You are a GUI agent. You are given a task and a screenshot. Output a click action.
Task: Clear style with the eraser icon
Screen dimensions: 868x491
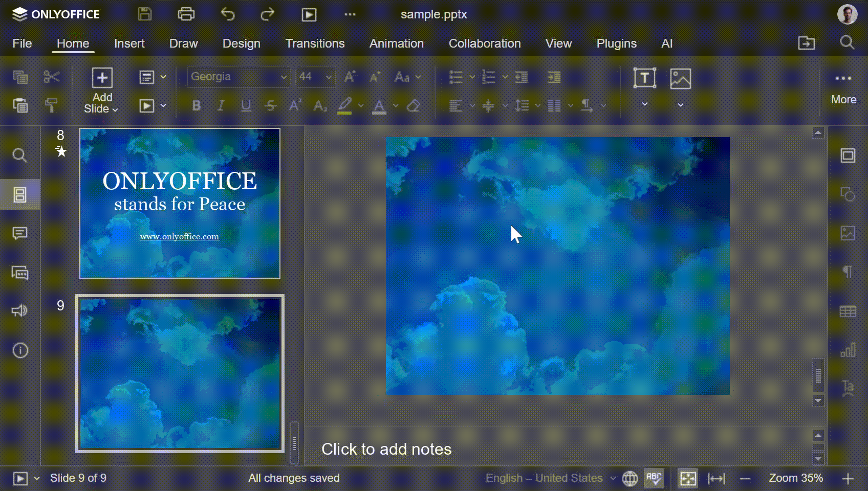click(414, 106)
